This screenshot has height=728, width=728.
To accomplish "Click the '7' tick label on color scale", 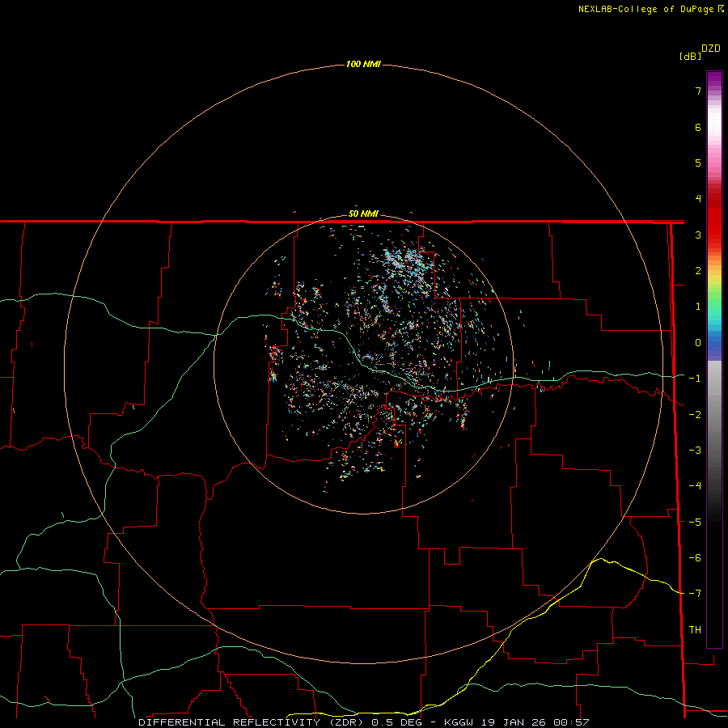I will tap(698, 91).
